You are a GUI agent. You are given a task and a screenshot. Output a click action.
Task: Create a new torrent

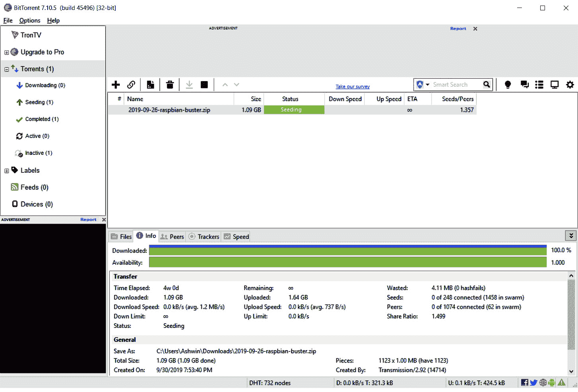(150, 84)
